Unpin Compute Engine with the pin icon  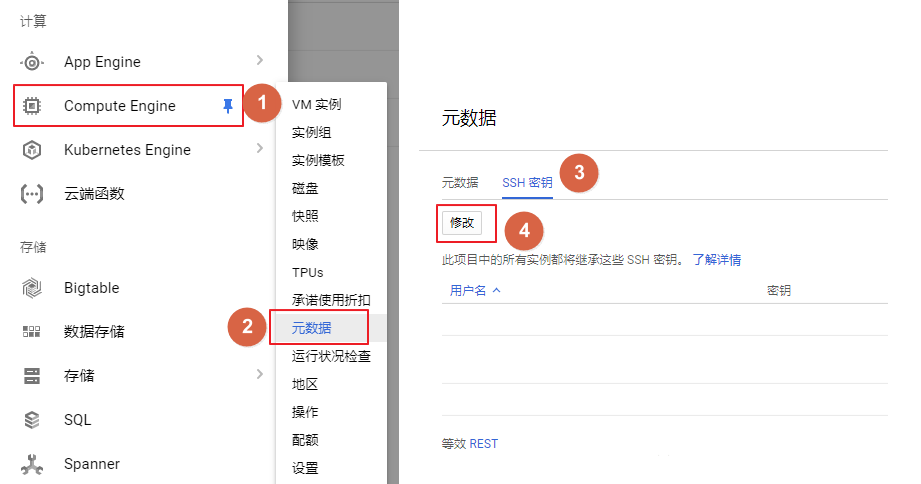coord(228,106)
